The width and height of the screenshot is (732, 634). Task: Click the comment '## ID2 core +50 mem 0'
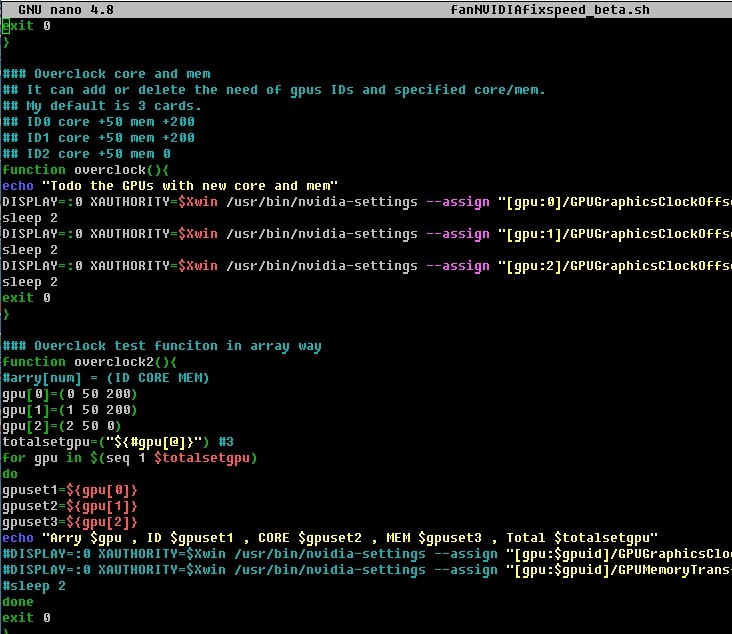point(87,154)
